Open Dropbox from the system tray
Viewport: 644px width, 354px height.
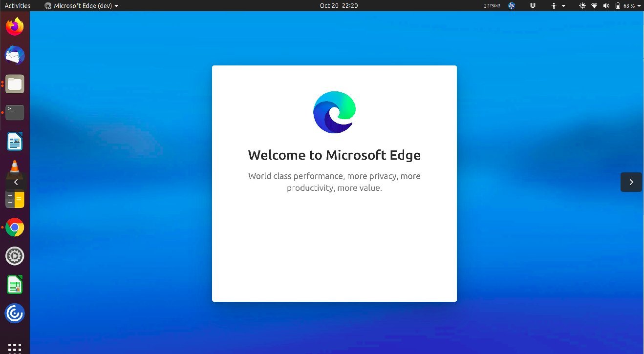[532, 5]
